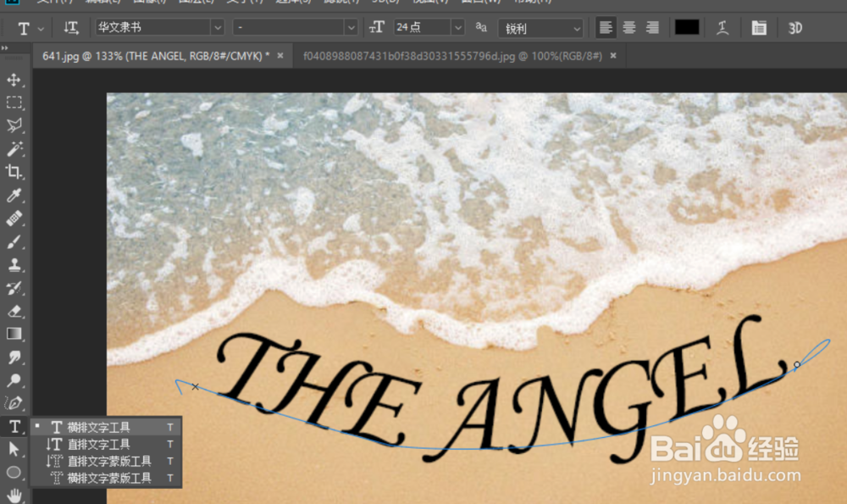Click the 3D text button
Image resolution: width=847 pixels, height=504 pixels.
(x=794, y=28)
